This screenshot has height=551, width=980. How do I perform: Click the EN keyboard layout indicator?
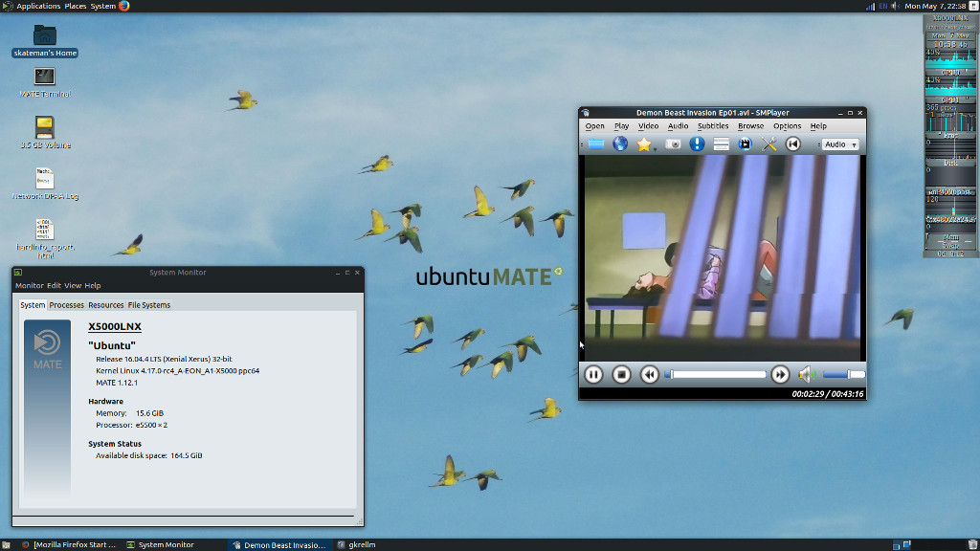[883, 7]
